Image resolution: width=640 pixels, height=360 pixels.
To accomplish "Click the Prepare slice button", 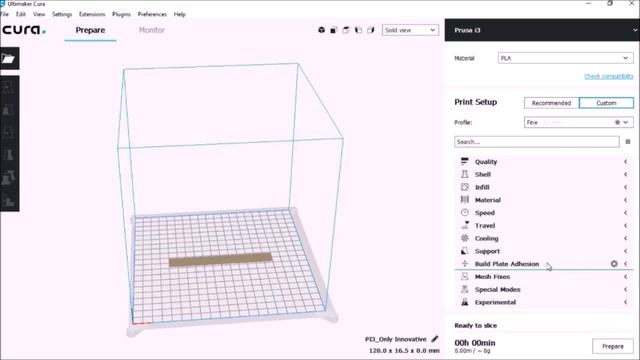I will click(613, 346).
